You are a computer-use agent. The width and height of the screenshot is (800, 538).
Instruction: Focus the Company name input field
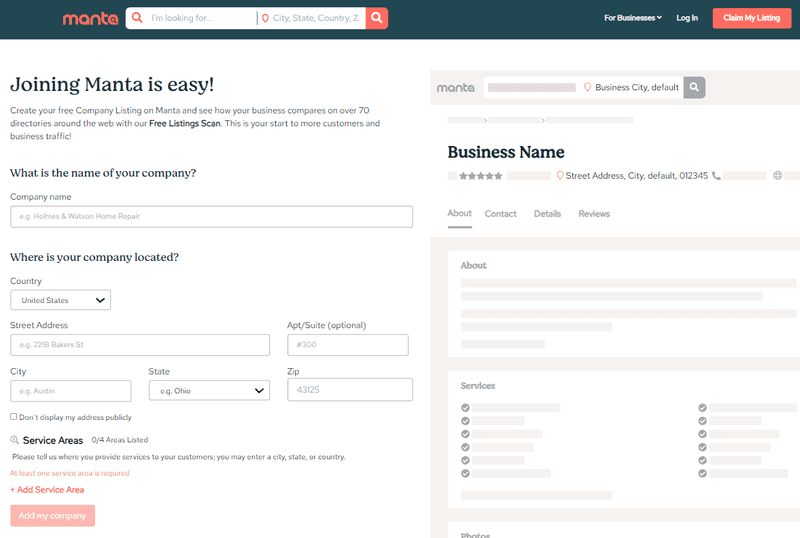211,216
